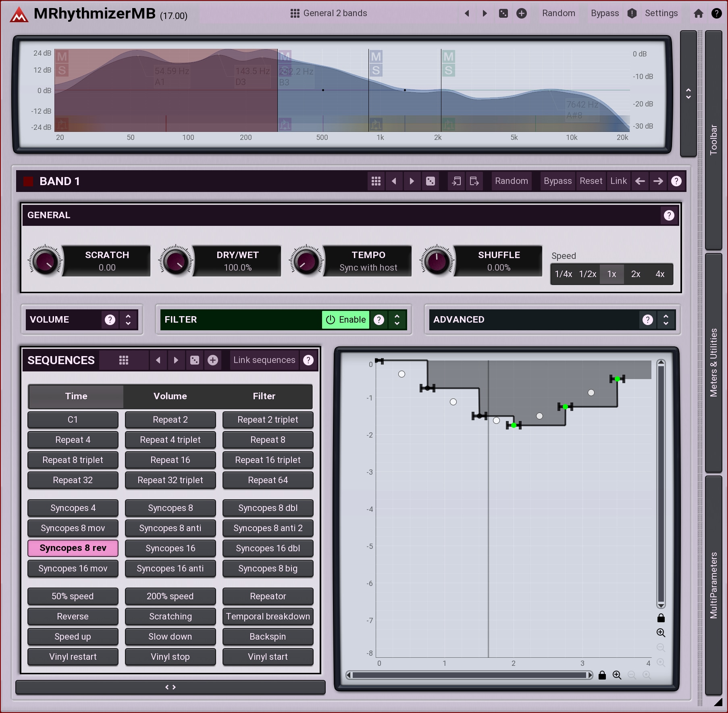This screenshot has height=713, width=728.
Task: Toggle the Filter Enable button
Action: [x=345, y=320]
